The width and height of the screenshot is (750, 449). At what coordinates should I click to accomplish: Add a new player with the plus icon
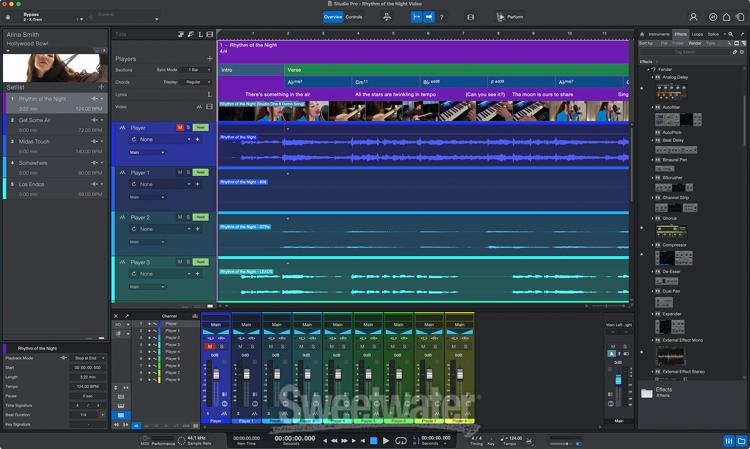coord(210,58)
